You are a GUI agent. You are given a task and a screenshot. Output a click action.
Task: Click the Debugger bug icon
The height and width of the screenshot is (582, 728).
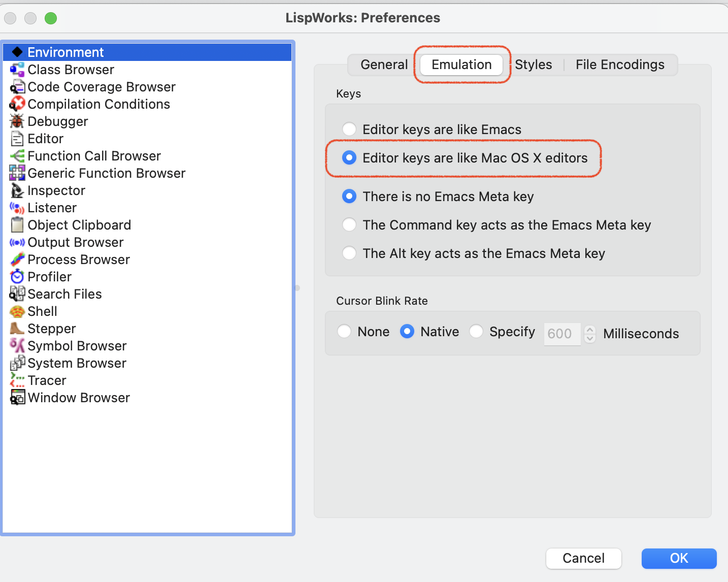click(x=17, y=121)
